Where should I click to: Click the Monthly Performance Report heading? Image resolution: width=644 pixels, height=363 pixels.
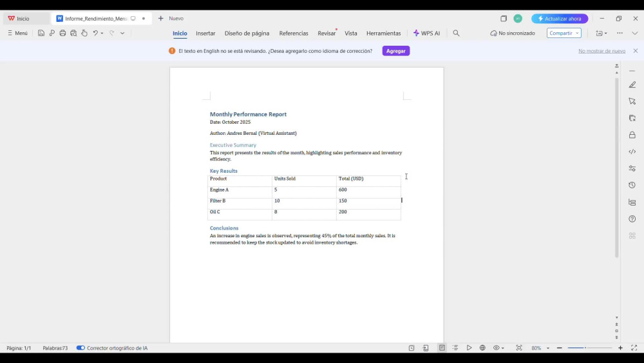coord(248,114)
